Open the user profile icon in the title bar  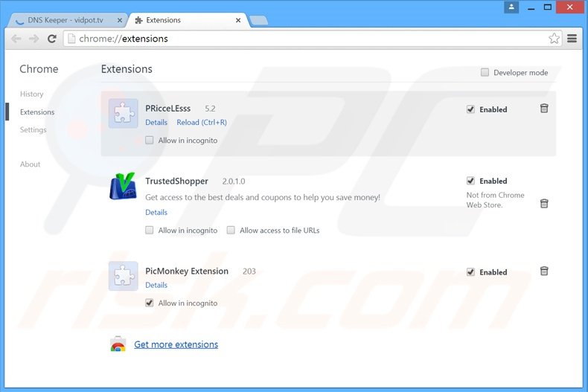click(x=511, y=7)
